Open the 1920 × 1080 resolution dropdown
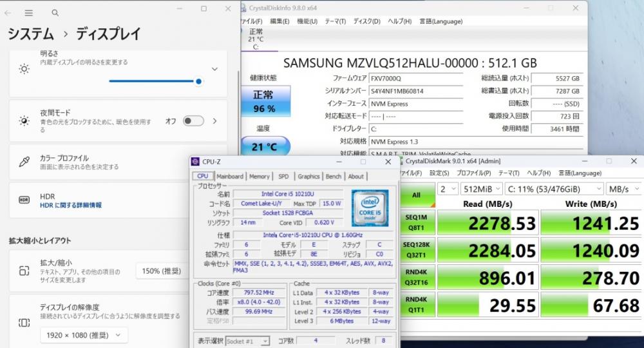Viewport: 644px width, 348px height. pyautogui.click(x=84, y=335)
